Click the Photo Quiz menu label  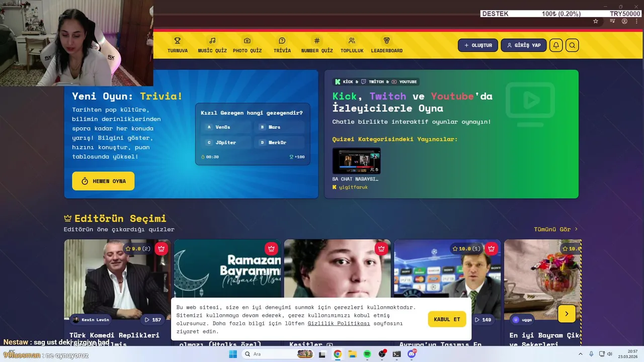(247, 51)
